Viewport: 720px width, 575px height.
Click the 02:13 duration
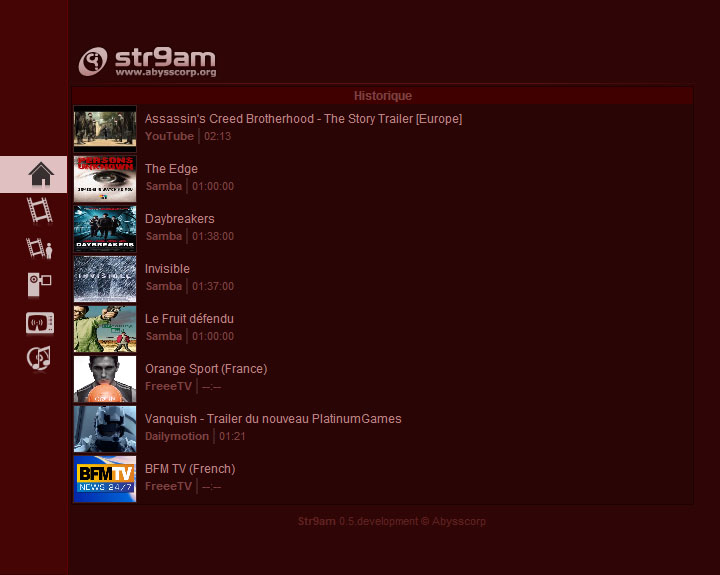point(218,136)
